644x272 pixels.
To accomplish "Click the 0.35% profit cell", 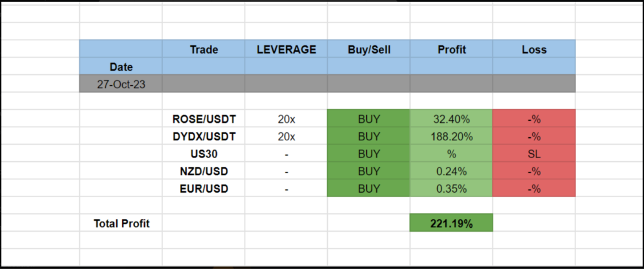I will pyautogui.click(x=451, y=188).
